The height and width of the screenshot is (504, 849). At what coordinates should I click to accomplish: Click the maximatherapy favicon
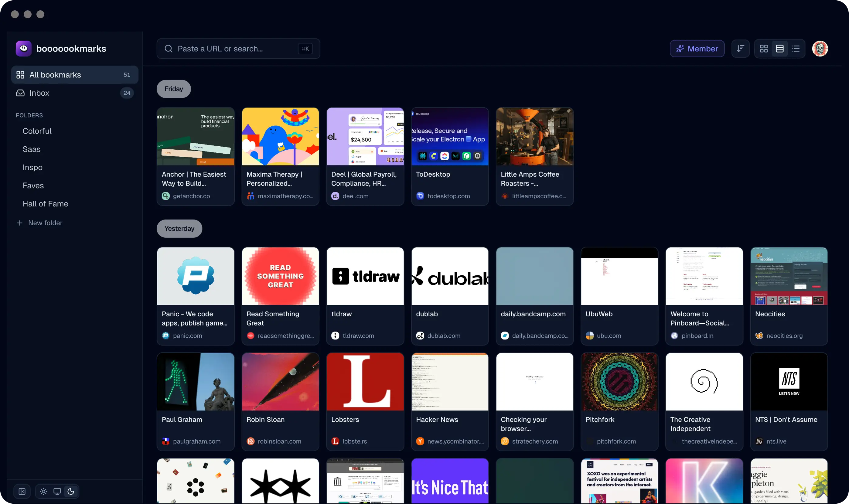[x=251, y=196]
